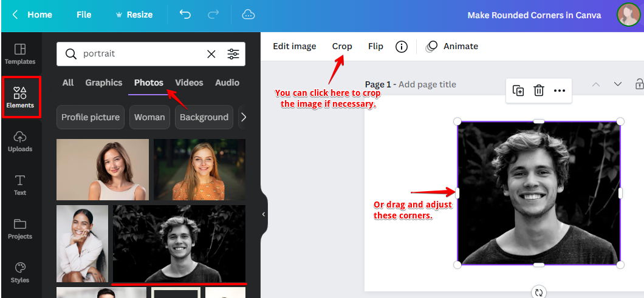
Task: Collapse the side panel with arrow handle
Action: coord(264,214)
